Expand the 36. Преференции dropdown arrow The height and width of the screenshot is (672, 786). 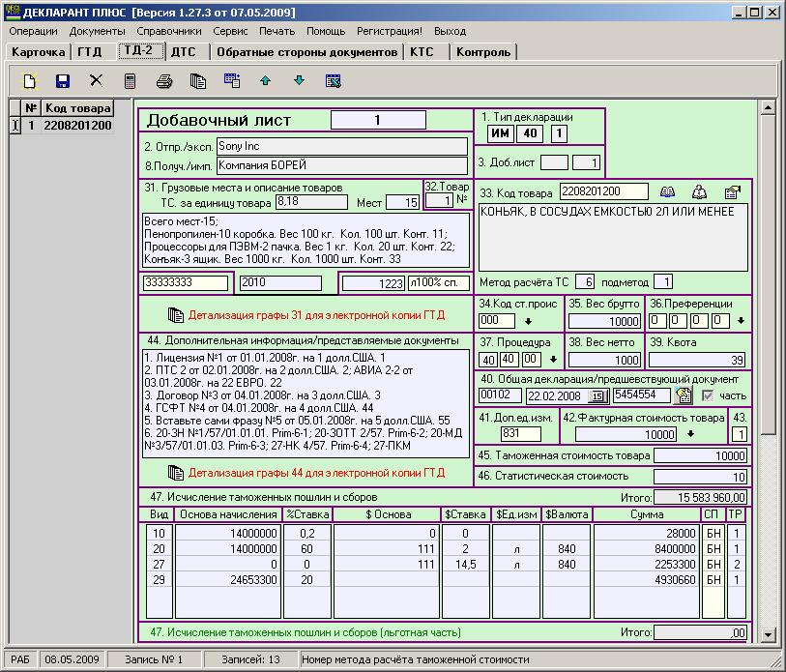tap(742, 321)
